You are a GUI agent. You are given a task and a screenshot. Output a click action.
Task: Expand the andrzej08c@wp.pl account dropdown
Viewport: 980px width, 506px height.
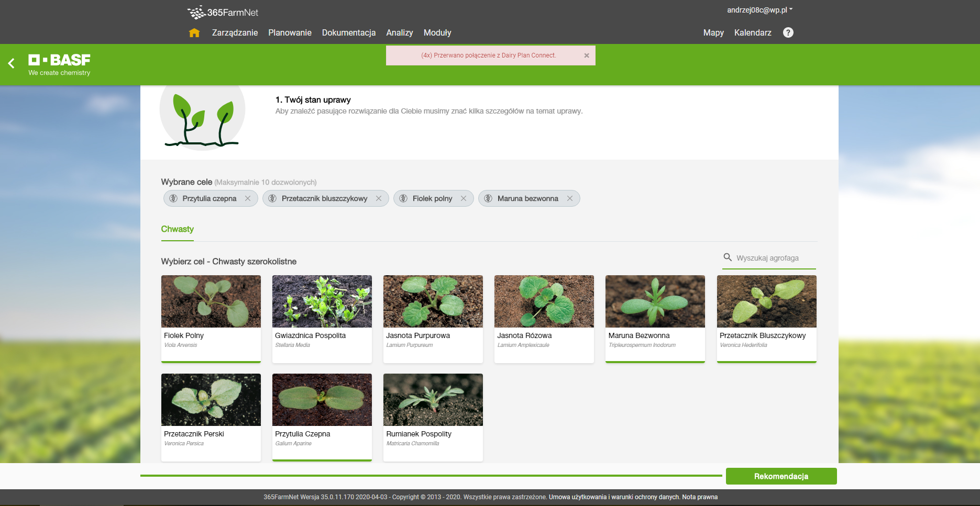pyautogui.click(x=759, y=10)
